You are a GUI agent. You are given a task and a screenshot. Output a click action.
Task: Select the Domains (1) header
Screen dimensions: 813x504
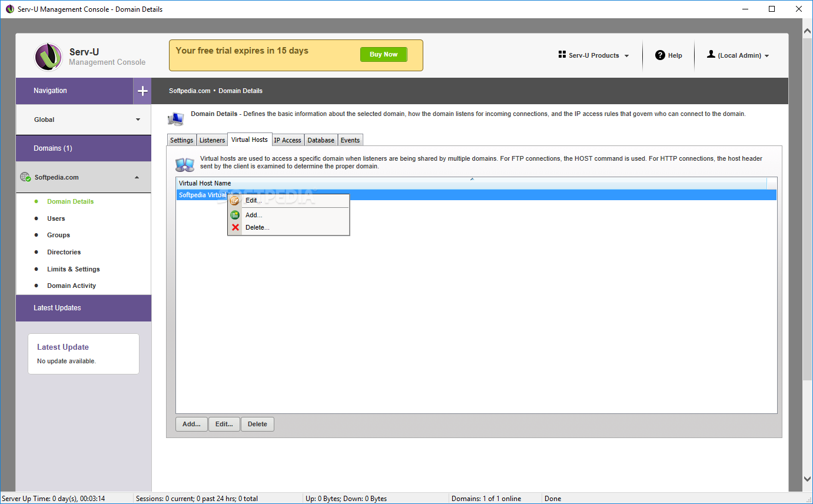(84, 148)
